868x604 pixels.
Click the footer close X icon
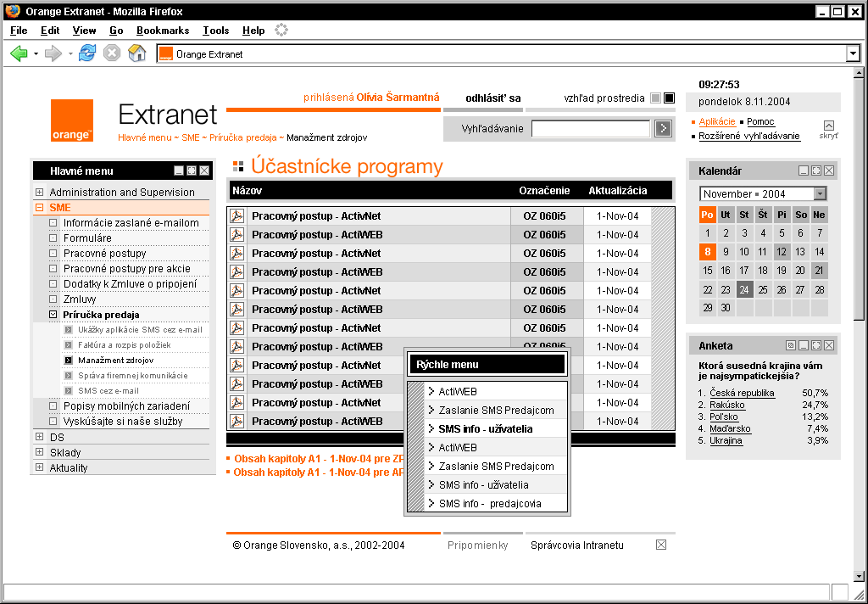pyautogui.click(x=661, y=545)
